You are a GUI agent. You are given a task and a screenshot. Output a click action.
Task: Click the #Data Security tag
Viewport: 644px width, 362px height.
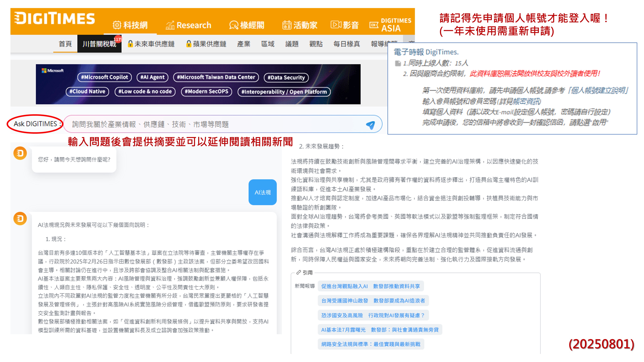(286, 78)
